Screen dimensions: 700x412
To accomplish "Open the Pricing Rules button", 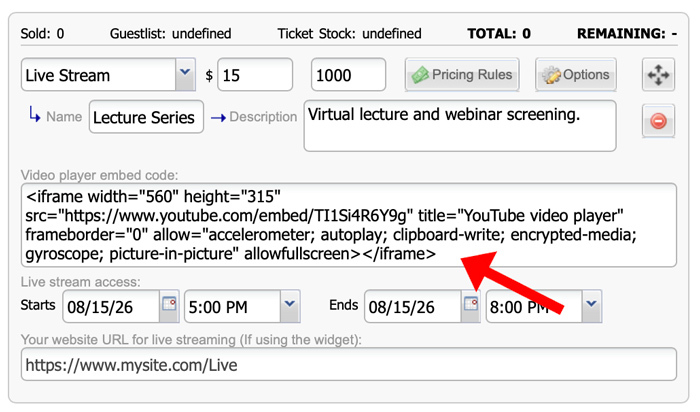I will coord(462,75).
